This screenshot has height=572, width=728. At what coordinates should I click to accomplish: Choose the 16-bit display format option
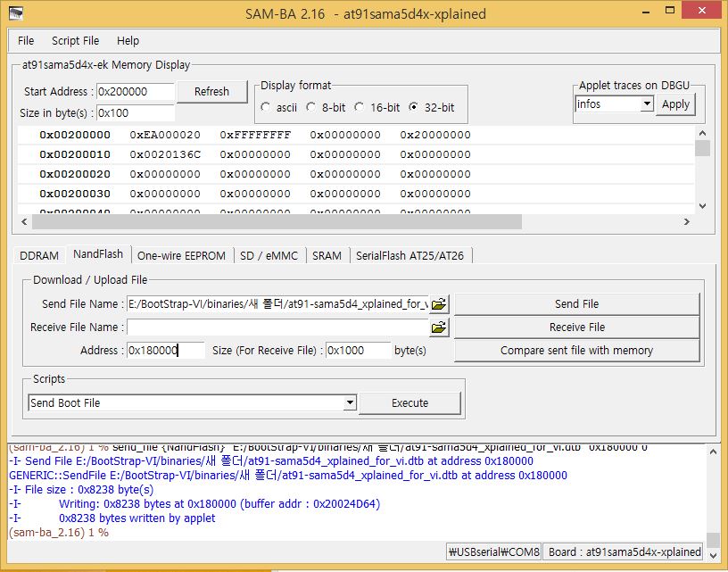click(x=359, y=107)
